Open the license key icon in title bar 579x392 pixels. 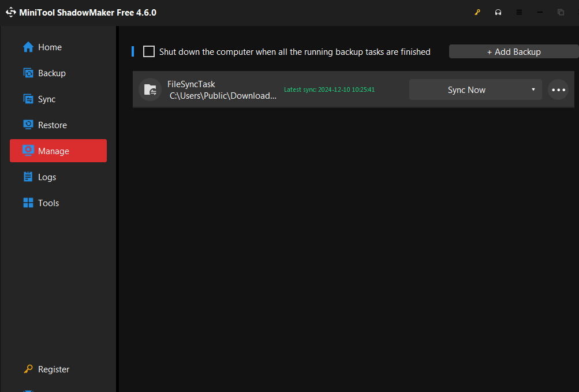pos(477,12)
